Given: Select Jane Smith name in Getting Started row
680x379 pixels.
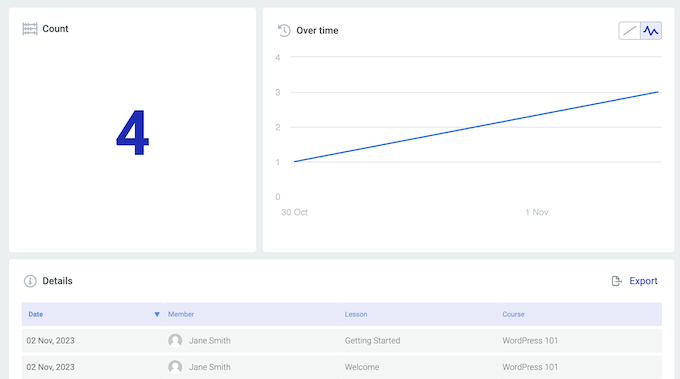Looking at the screenshot, I should [209, 341].
